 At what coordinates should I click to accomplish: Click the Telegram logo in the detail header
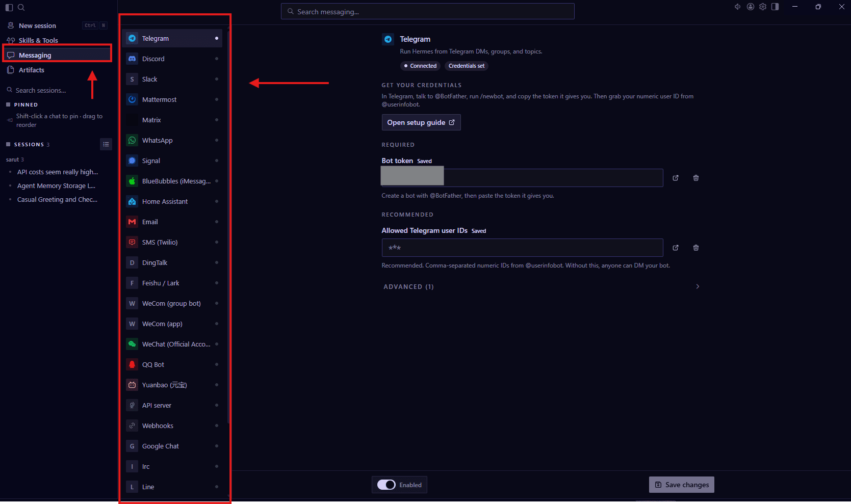388,39
